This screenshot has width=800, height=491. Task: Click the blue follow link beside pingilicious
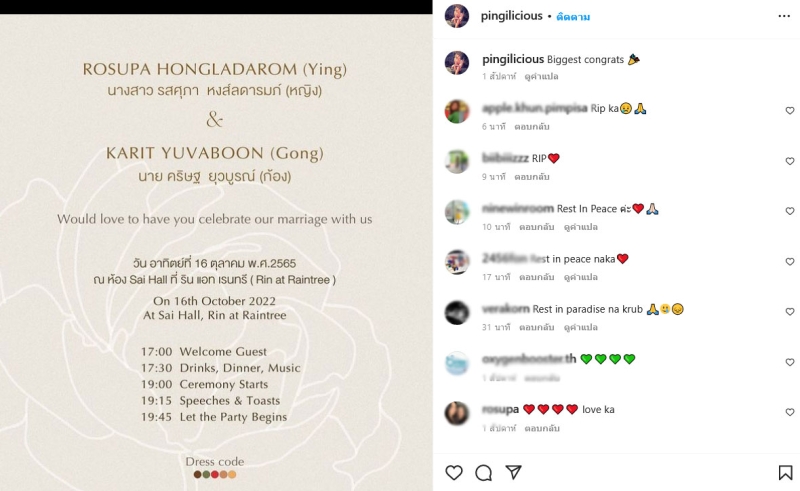pos(573,17)
